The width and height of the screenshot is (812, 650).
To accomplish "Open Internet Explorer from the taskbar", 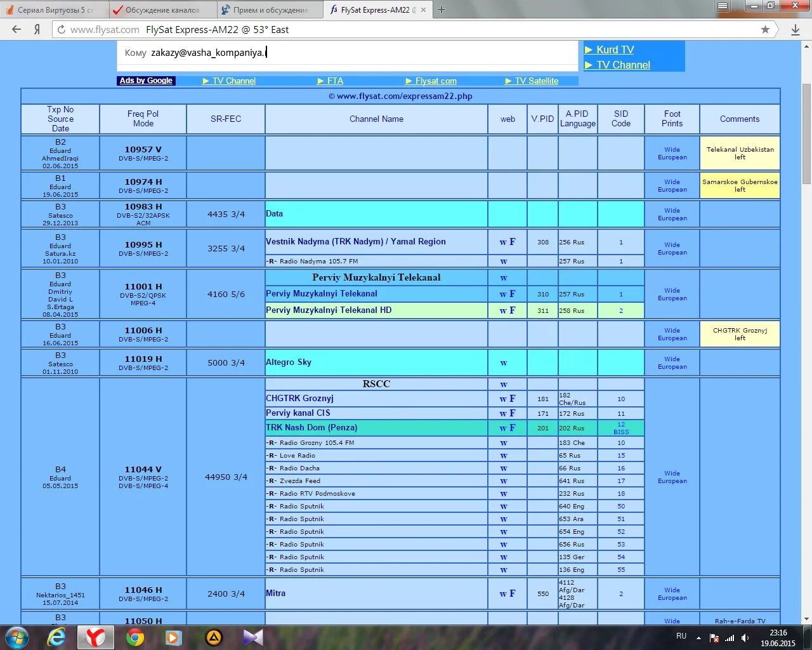I will click(x=56, y=637).
